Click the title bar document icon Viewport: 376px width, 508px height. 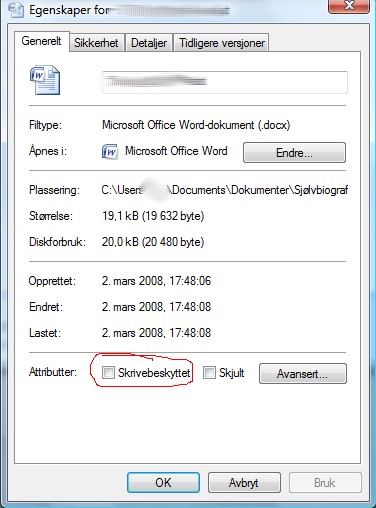(16, 9)
